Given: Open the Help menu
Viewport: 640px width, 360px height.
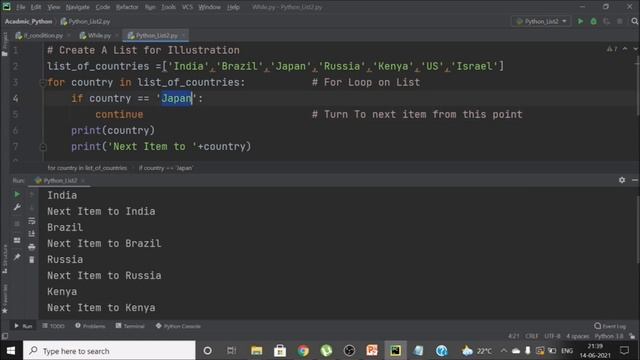Looking at the screenshot, I should [x=233, y=7].
